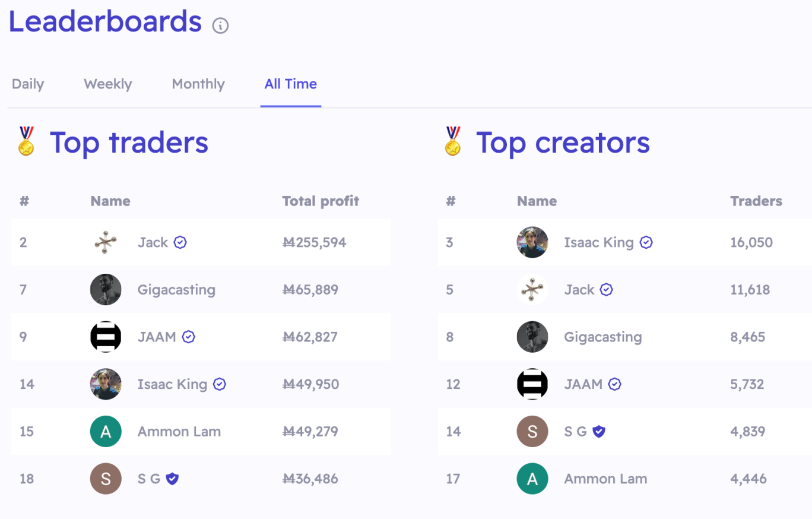Open Ammon Lam's profile in Top creators
The image size is (812, 519).
[x=605, y=479]
